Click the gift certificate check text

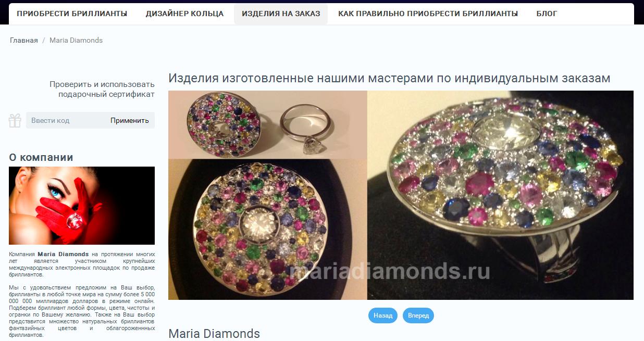click(x=102, y=89)
